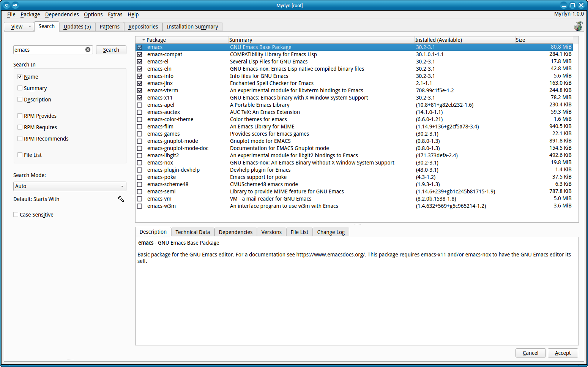Mark emacs-nox checkbox
588x367 pixels.
click(140, 163)
